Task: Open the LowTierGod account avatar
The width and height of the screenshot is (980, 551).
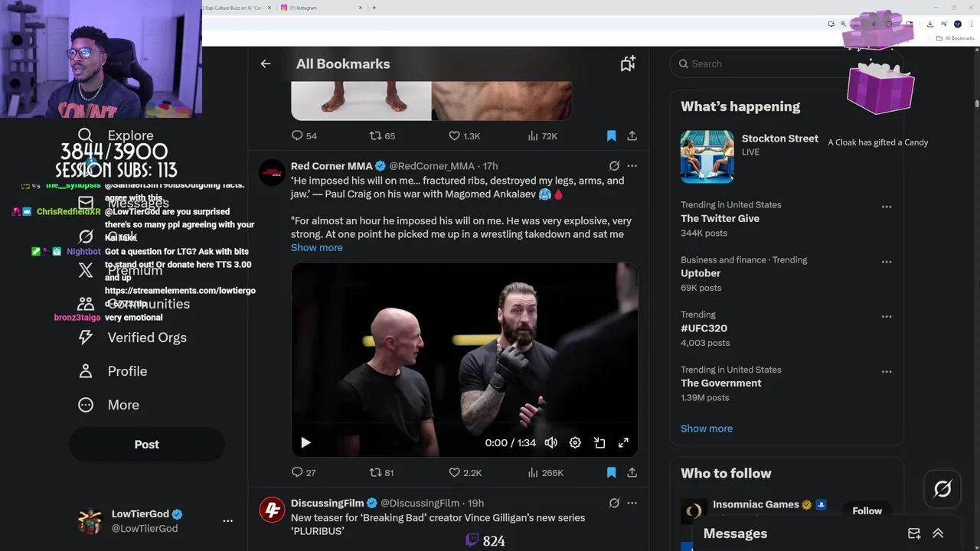Action: pyautogui.click(x=90, y=521)
